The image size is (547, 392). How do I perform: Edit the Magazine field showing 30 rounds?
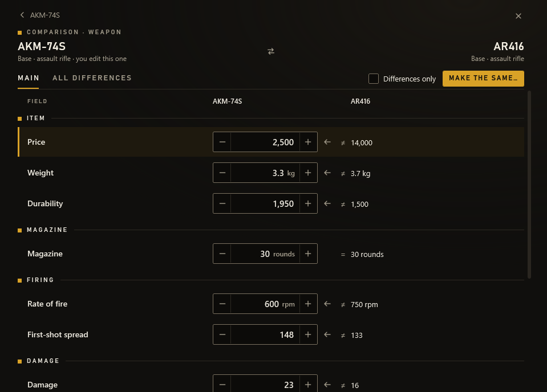coord(265,254)
